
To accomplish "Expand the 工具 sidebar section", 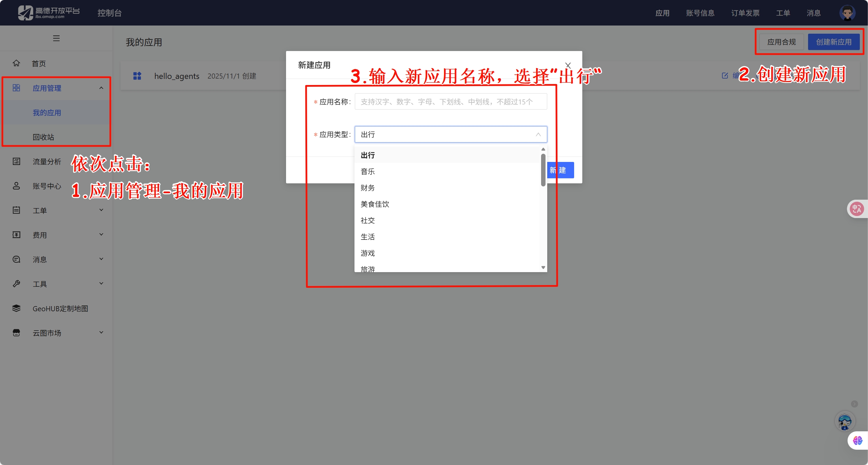I will click(101, 283).
